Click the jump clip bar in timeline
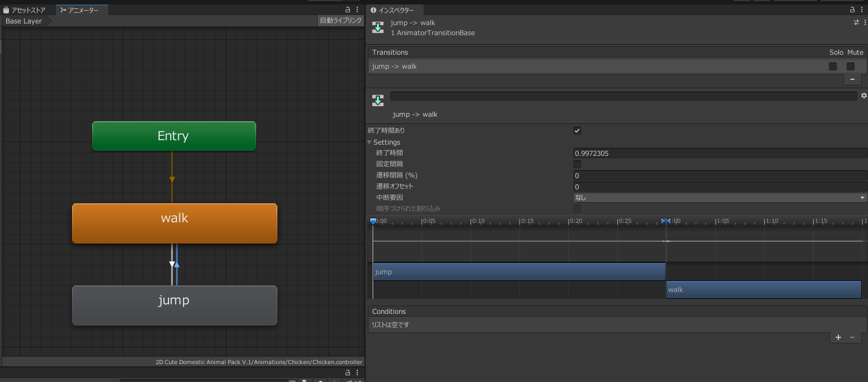Image resolution: width=868 pixels, height=382 pixels. tap(519, 272)
